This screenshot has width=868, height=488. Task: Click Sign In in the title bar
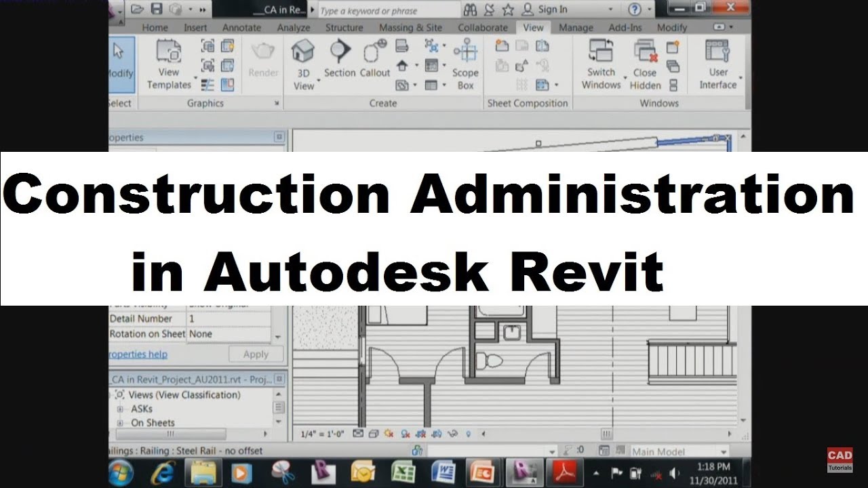(553, 9)
